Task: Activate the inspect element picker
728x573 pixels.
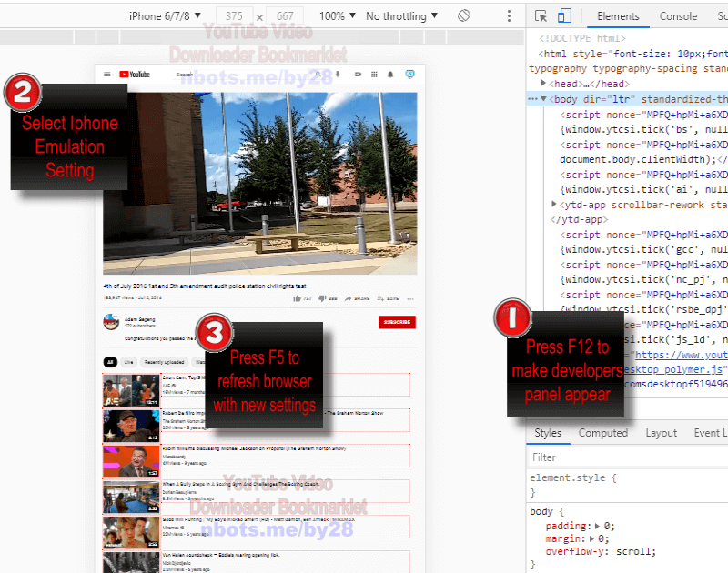Action: click(541, 16)
